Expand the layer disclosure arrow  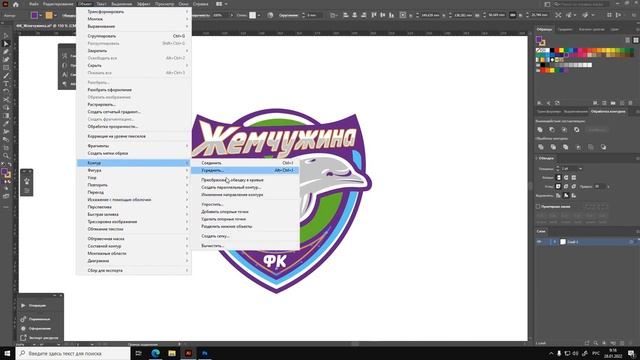pos(554,242)
